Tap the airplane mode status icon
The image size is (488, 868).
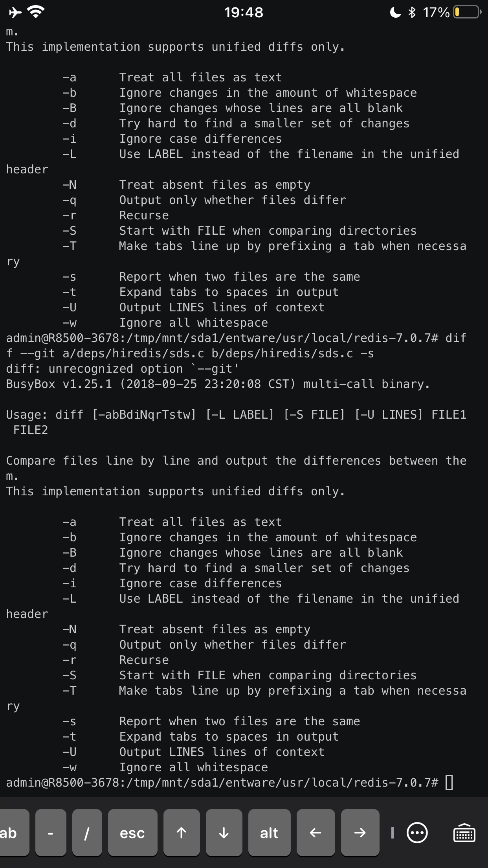point(15,13)
